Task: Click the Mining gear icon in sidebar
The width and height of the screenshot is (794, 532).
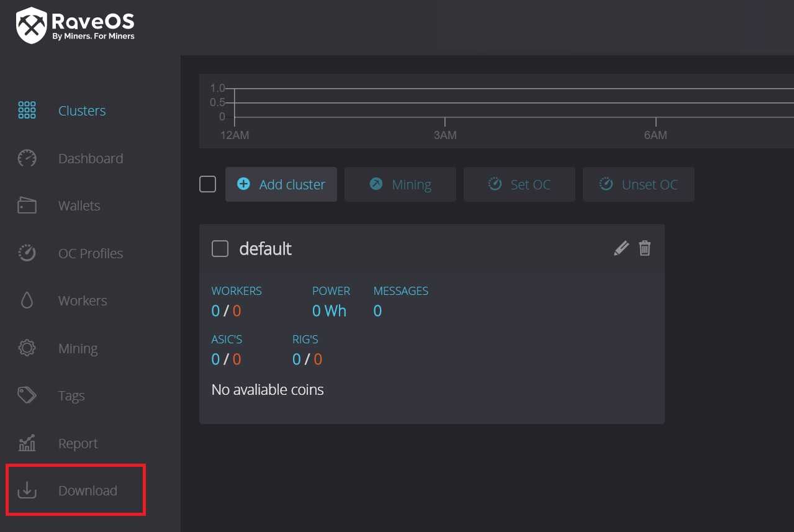Action: click(x=27, y=348)
